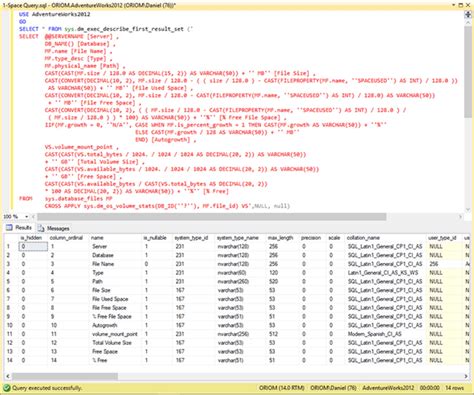Open the document window position dropdown arrow
This screenshot has height=395, width=474.
click(x=454, y=5)
